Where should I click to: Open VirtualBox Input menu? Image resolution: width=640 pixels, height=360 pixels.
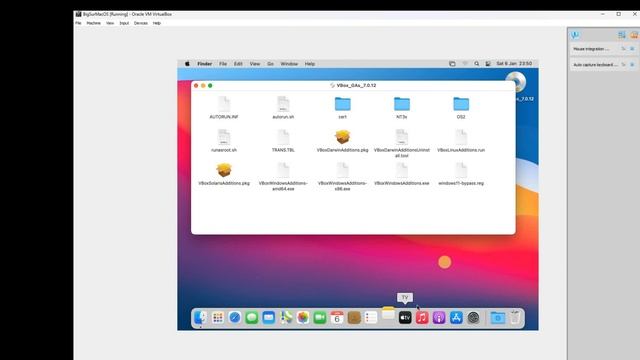click(x=124, y=23)
